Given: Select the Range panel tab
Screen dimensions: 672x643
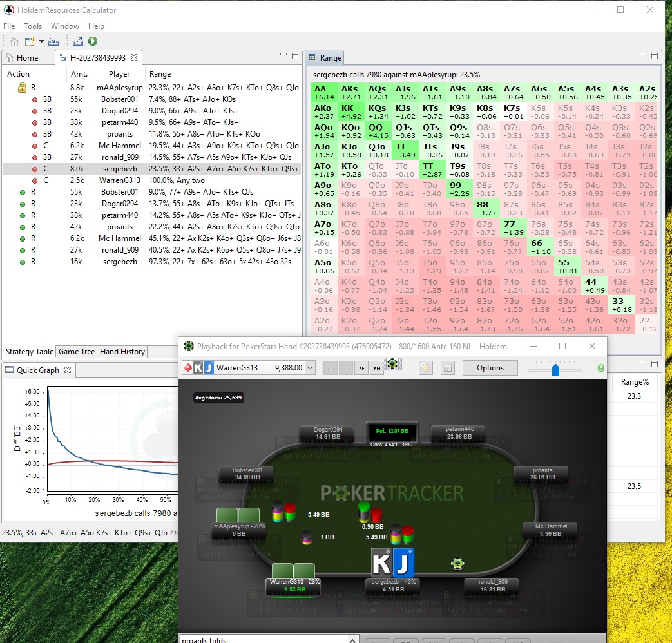Looking at the screenshot, I should 326,58.
